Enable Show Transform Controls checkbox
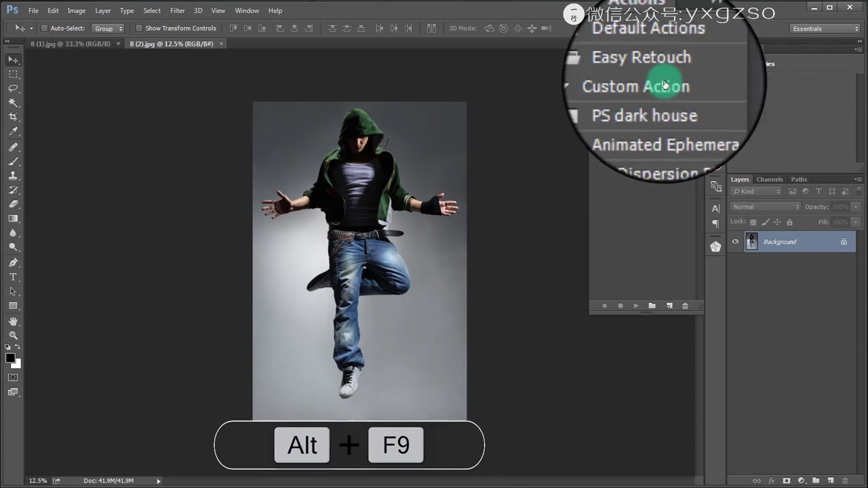This screenshot has height=488, width=868. pyautogui.click(x=139, y=28)
